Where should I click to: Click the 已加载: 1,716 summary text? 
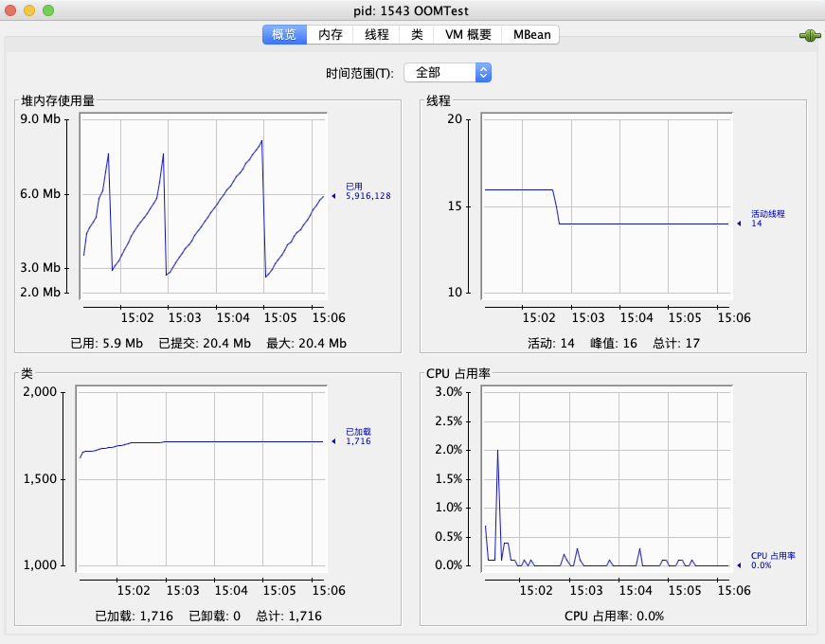[x=135, y=617]
